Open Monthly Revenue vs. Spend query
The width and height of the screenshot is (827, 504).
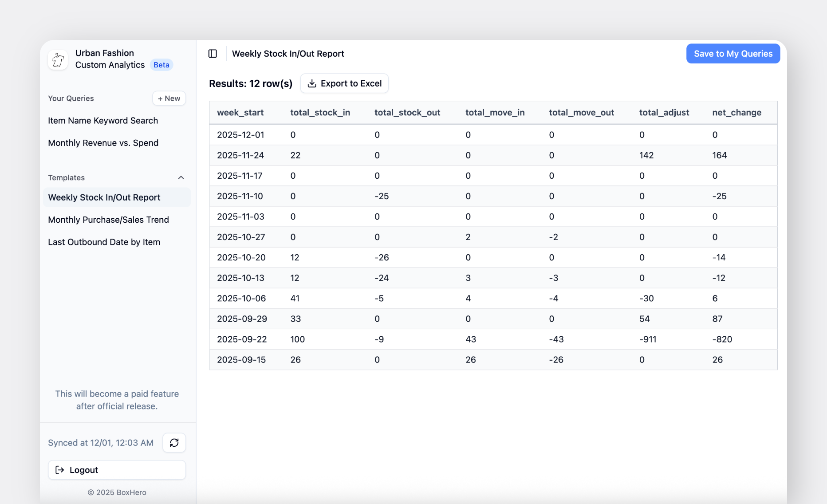pyautogui.click(x=103, y=143)
